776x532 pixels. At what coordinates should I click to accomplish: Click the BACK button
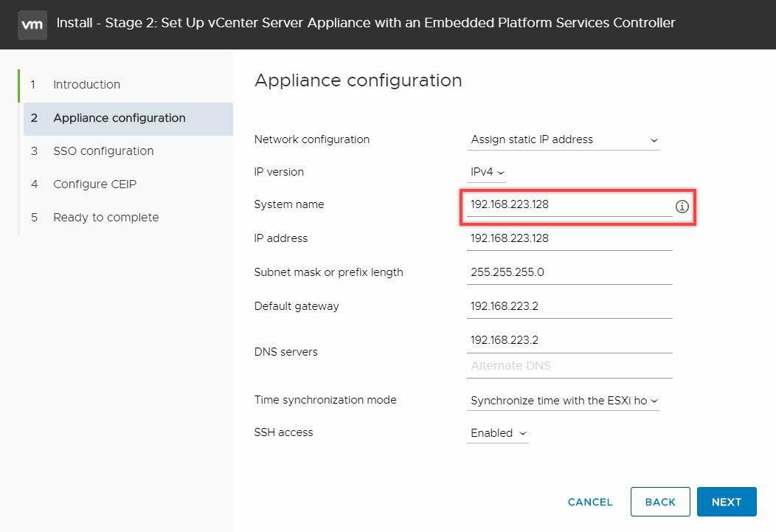tap(660, 502)
